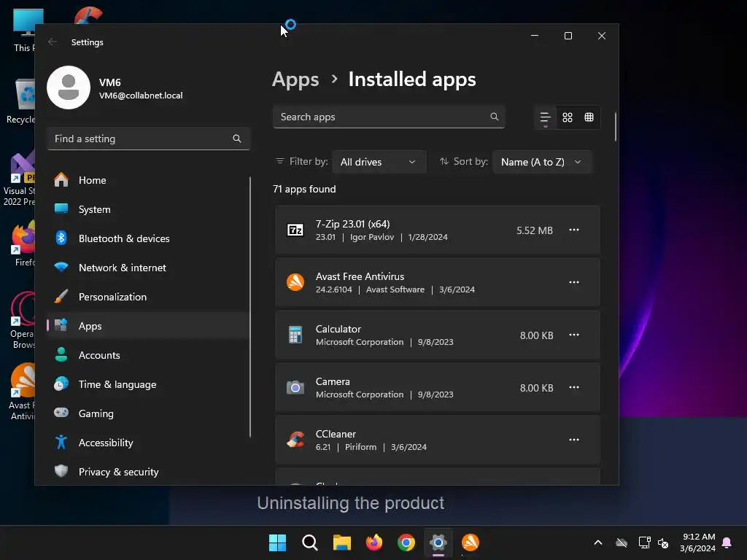The image size is (747, 560).
Task: Click VM6@collabnet.local account text
Action: (141, 96)
